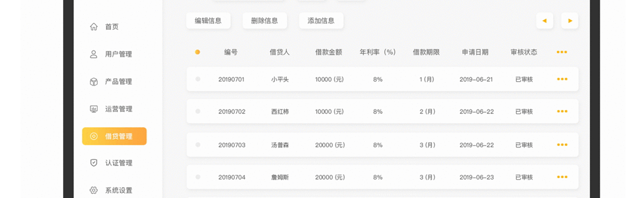Image resolution: width=644 pixels, height=198 pixels.
Task: Open more options for row 20190704
Action: (x=562, y=177)
